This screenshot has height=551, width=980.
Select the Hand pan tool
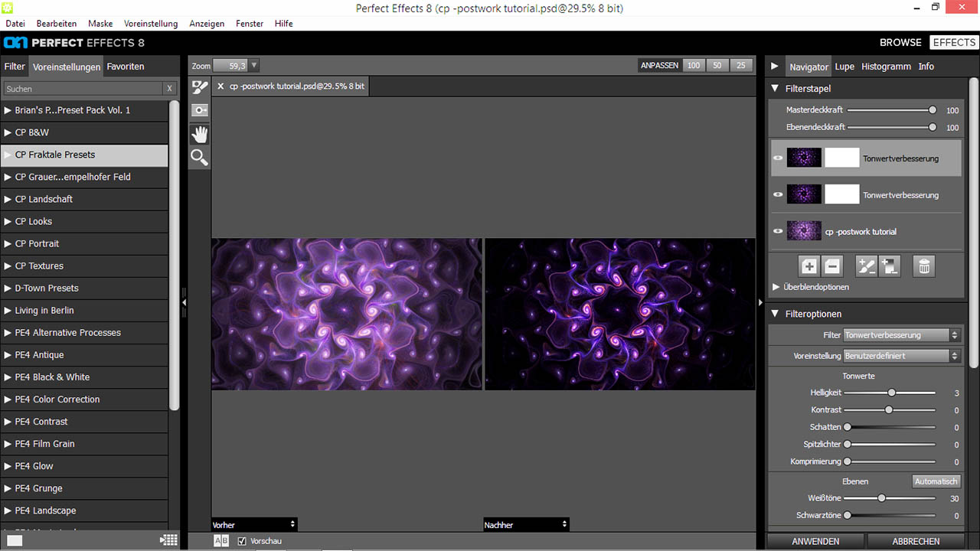pyautogui.click(x=199, y=135)
